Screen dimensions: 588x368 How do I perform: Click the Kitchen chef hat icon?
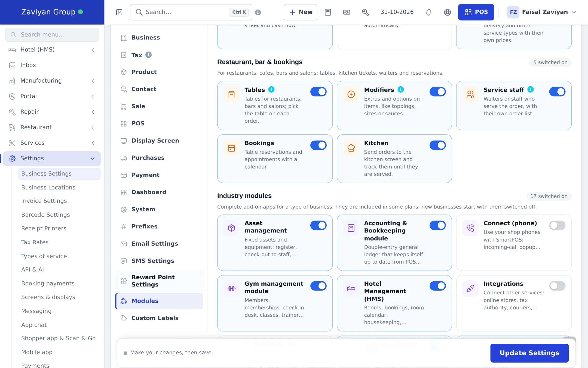pyautogui.click(x=351, y=148)
